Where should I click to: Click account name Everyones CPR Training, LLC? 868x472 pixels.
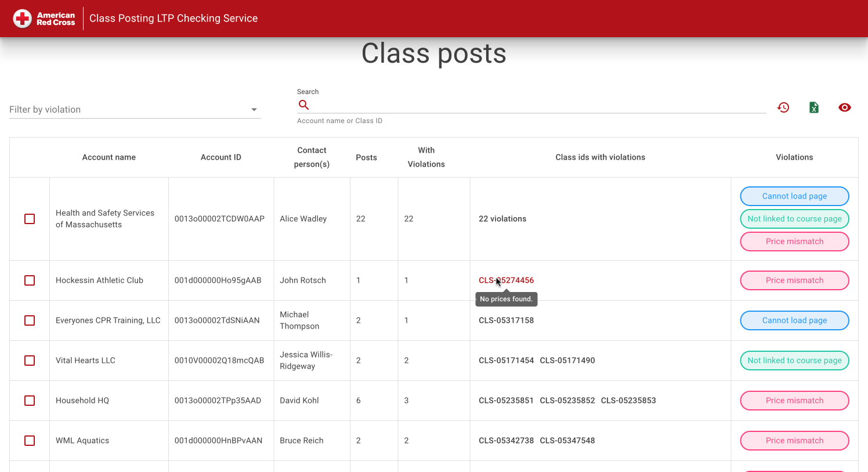[x=108, y=320]
